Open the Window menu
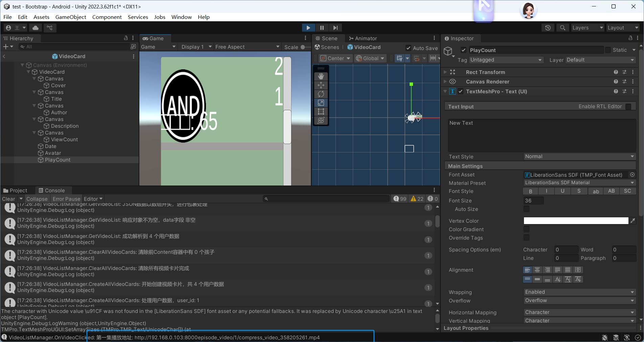This screenshot has width=644, height=342. tap(181, 17)
